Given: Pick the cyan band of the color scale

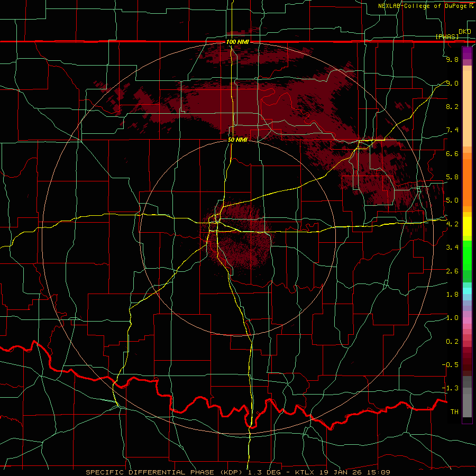Looking at the screenshot, I should point(467,291).
